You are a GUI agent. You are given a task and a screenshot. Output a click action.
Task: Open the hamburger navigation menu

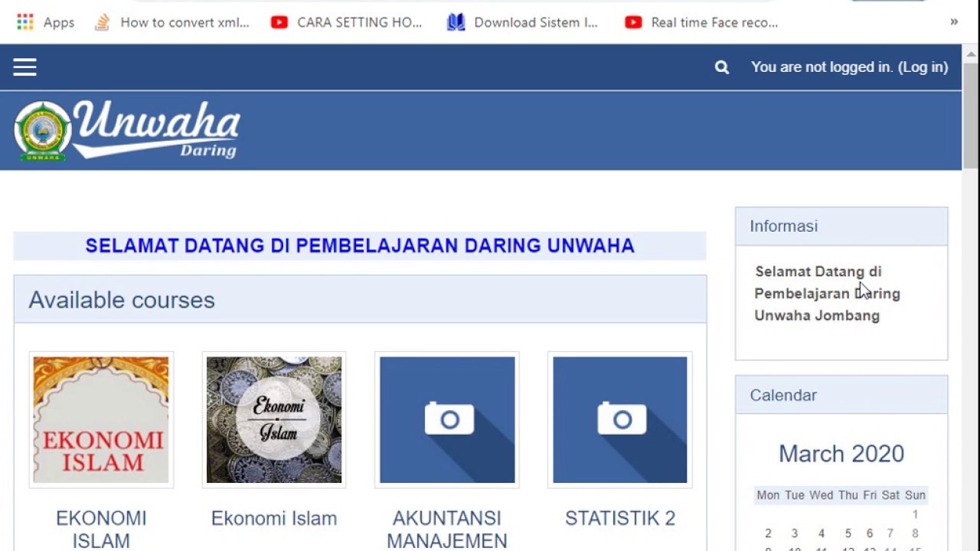click(x=24, y=67)
